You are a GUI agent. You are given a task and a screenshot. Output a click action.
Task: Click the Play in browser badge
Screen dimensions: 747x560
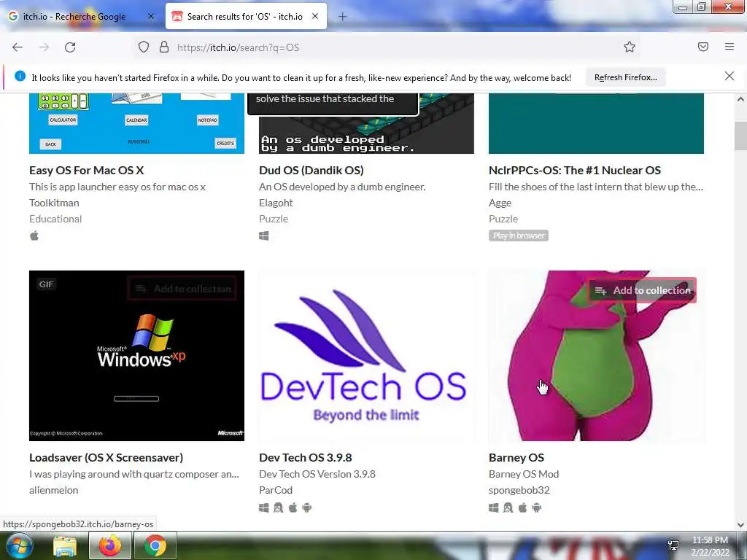[x=519, y=236]
